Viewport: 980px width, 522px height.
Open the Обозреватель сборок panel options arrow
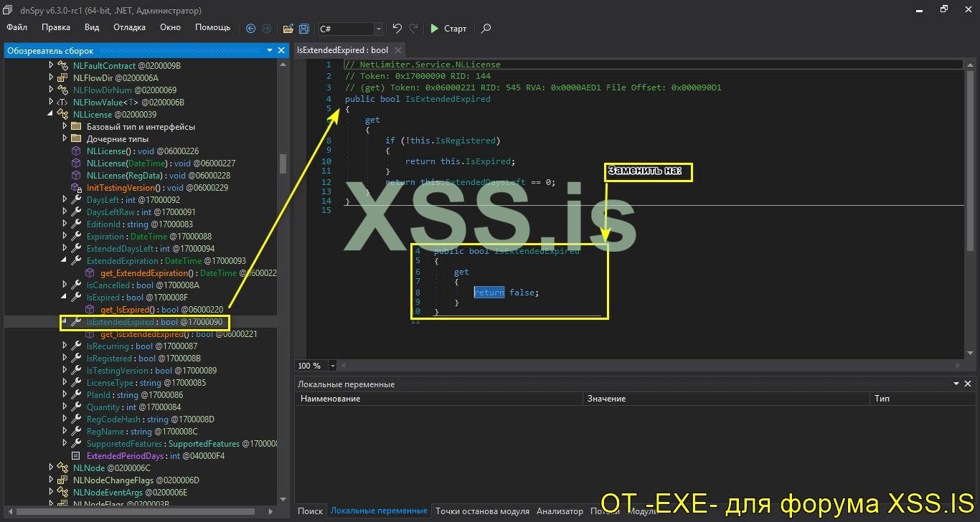click(270, 50)
